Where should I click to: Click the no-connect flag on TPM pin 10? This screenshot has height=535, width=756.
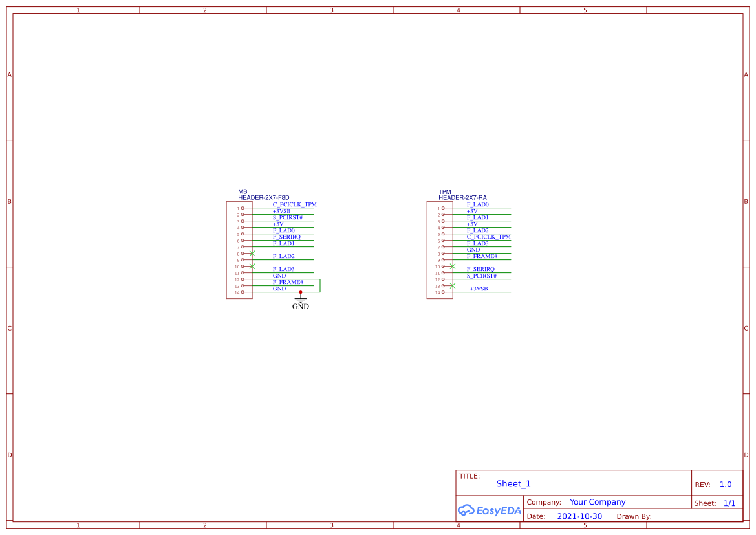point(452,267)
